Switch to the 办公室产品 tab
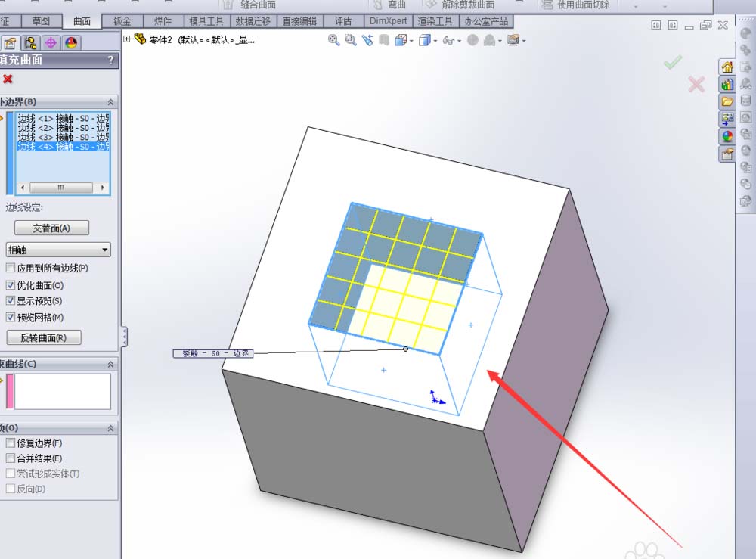Image resolution: width=756 pixels, height=559 pixels. tap(486, 21)
